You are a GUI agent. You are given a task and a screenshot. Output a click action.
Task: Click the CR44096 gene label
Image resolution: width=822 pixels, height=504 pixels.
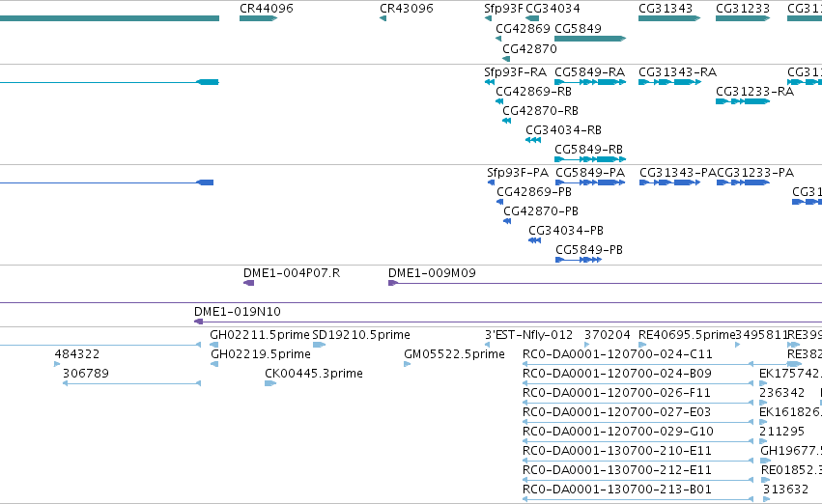click(267, 9)
